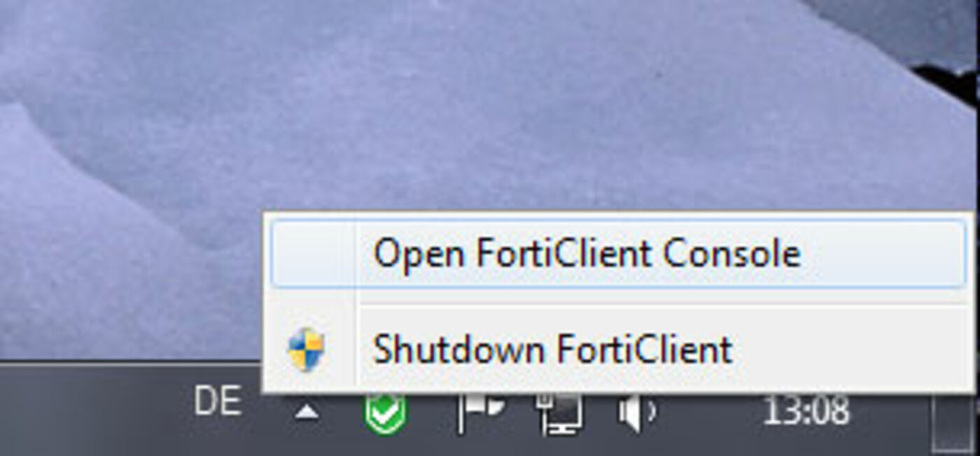Click the empty taskbar area left of DE
The image size is (980, 456).
coord(91,411)
